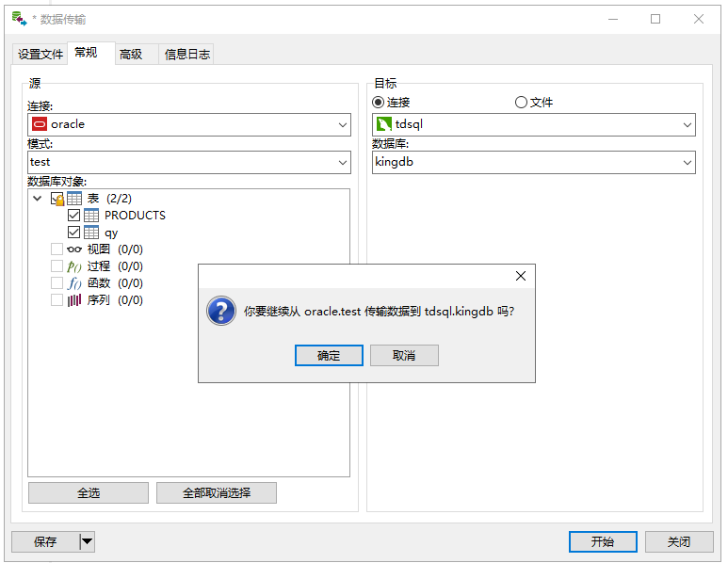Toggle the 表 (2/2) checkbox
728x563 pixels.
[x=57, y=199]
